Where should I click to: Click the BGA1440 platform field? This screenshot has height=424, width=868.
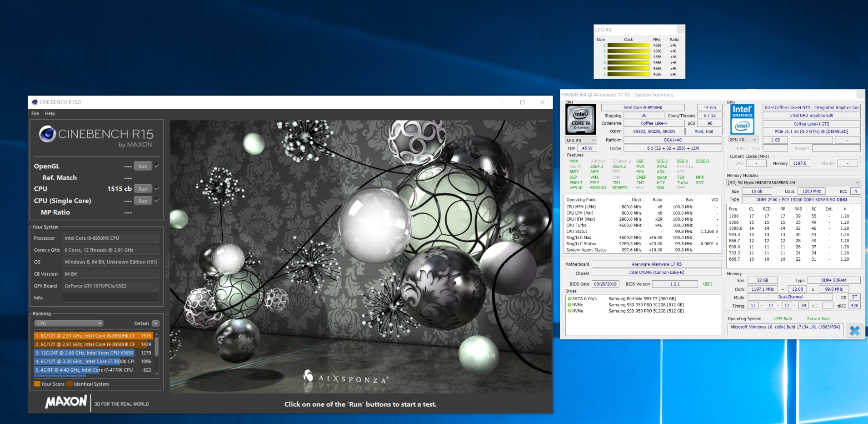click(673, 140)
